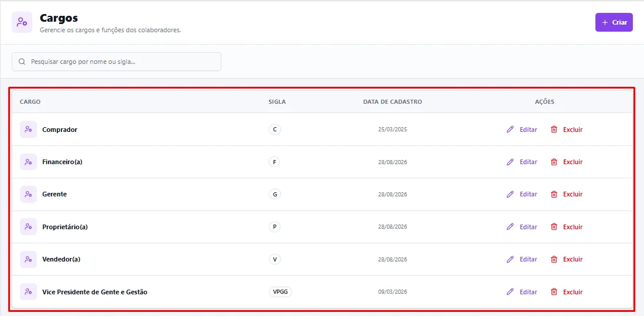This screenshot has height=316, width=644.
Task: Click the Cargos header user-gear icon
Action: tap(22, 22)
